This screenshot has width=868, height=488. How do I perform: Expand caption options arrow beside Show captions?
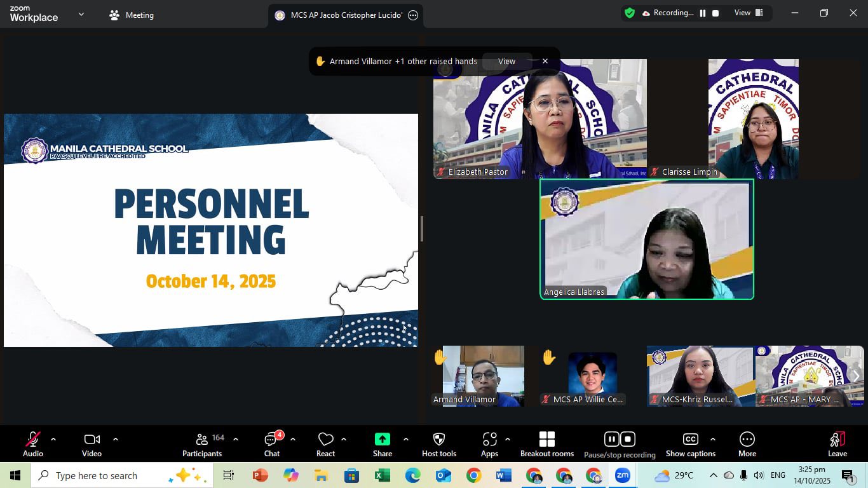click(713, 439)
